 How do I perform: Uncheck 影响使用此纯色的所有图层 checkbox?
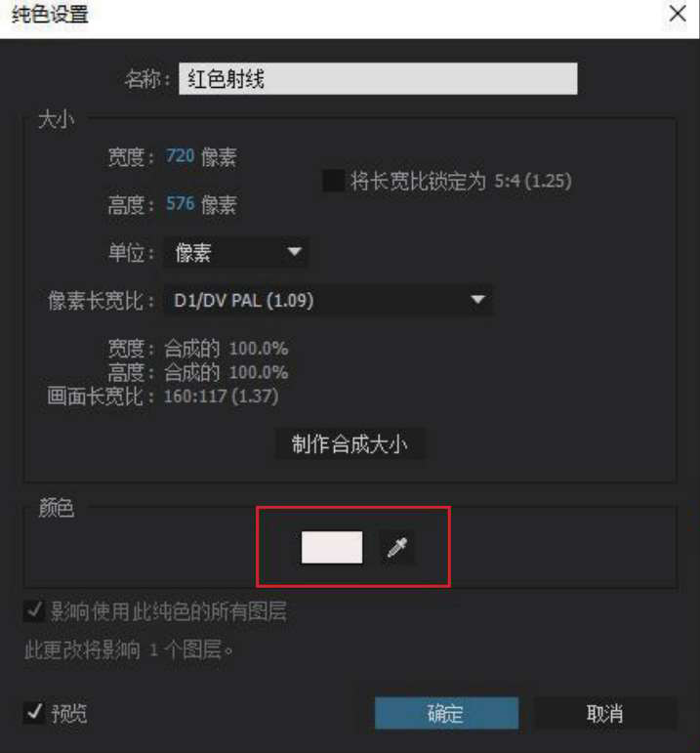click(33, 611)
